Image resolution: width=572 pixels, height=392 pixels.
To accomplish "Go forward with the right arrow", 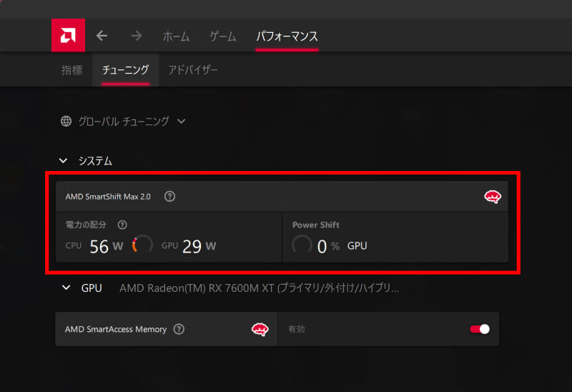I will tap(137, 36).
